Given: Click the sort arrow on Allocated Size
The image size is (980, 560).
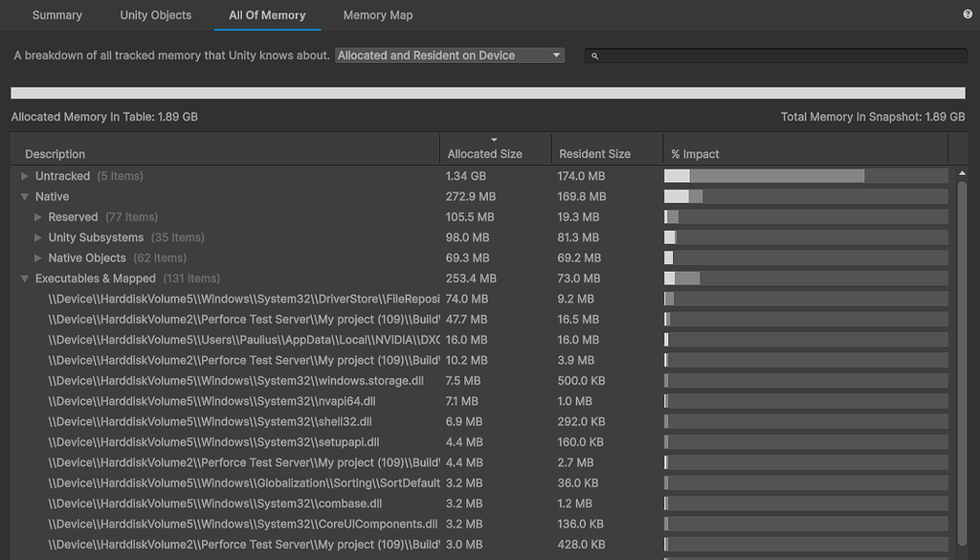Looking at the screenshot, I should [494, 138].
